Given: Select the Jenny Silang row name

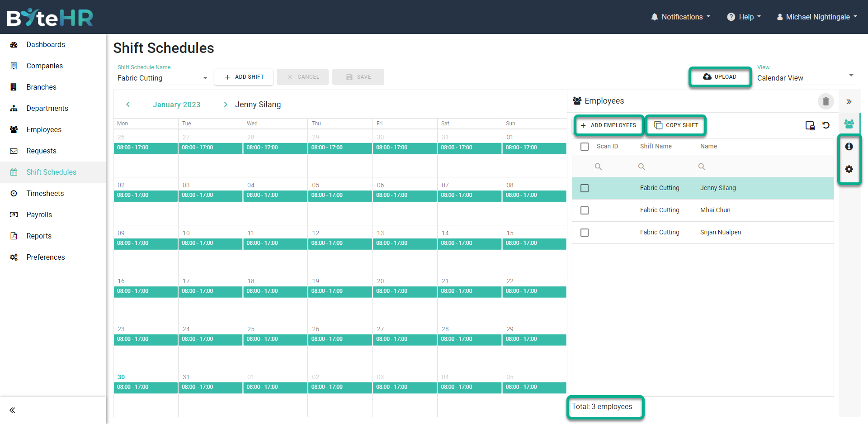Looking at the screenshot, I should [x=718, y=188].
